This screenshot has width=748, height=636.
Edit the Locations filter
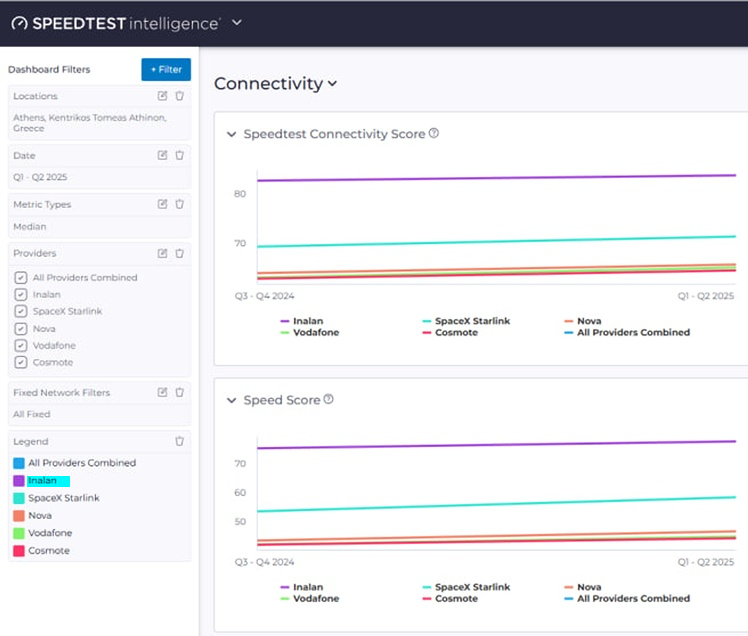pos(162,96)
